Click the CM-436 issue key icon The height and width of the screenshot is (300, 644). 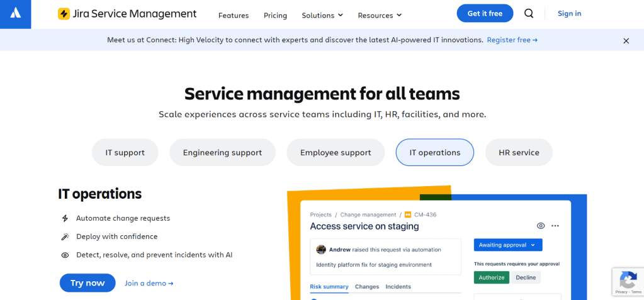408,214
